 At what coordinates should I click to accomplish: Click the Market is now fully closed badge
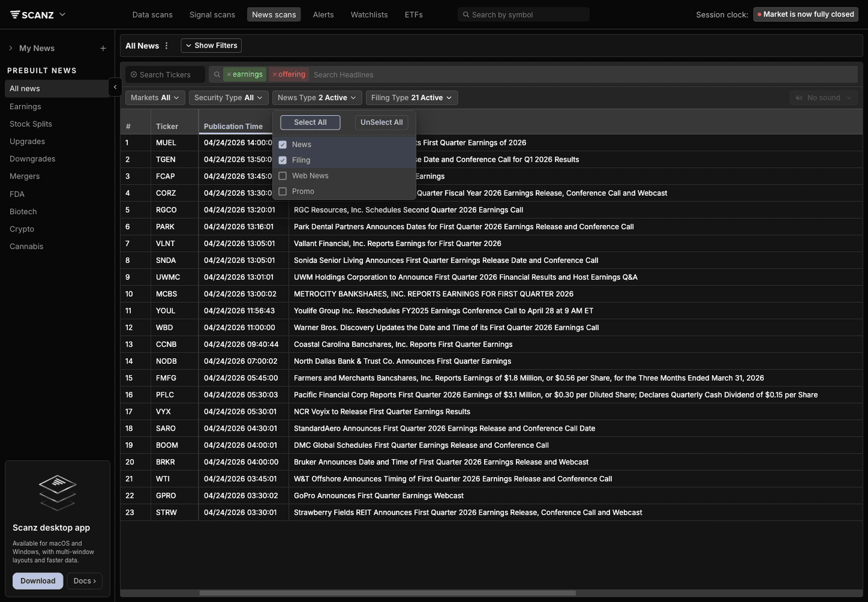click(805, 14)
